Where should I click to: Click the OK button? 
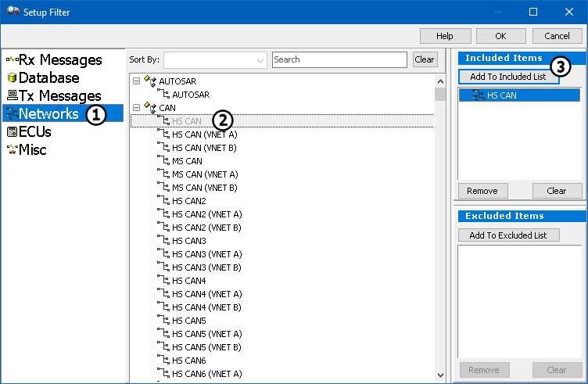[x=500, y=36]
